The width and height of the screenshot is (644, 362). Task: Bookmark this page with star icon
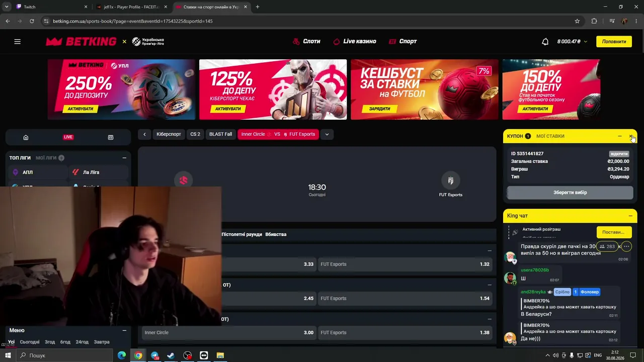point(577,21)
